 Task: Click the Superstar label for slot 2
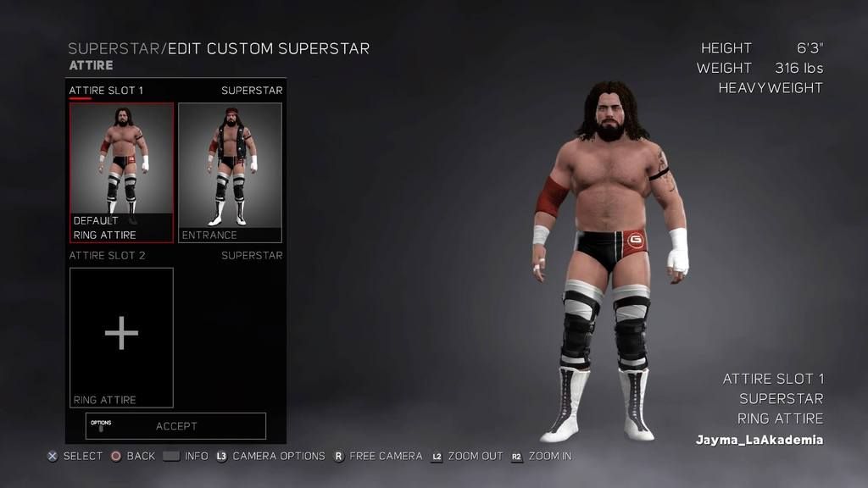(x=252, y=255)
